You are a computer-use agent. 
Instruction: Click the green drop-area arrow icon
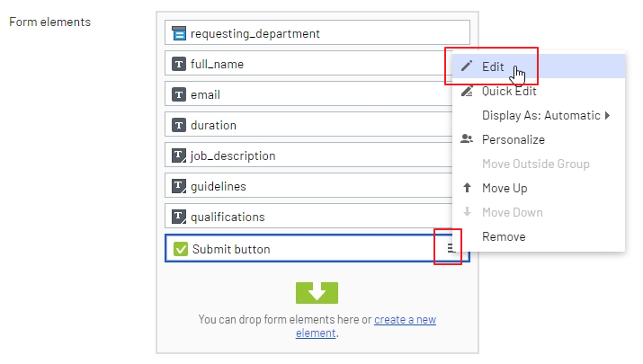pos(317,292)
